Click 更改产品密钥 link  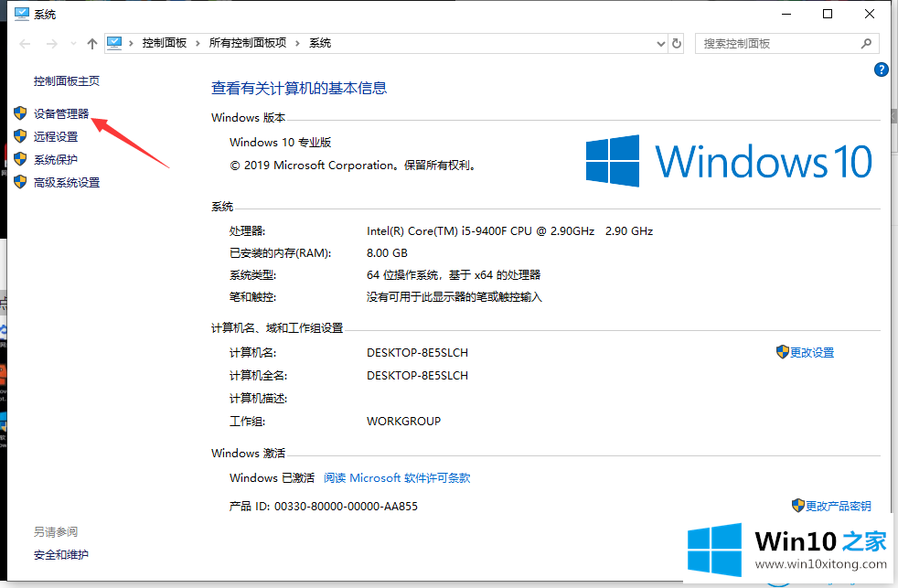(x=839, y=506)
